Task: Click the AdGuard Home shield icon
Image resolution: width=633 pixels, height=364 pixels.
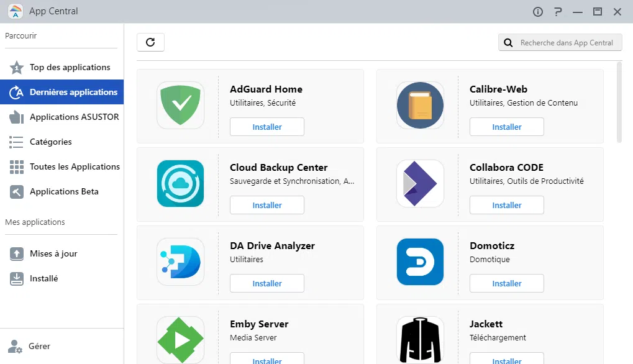Action: click(x=180, y=105)
